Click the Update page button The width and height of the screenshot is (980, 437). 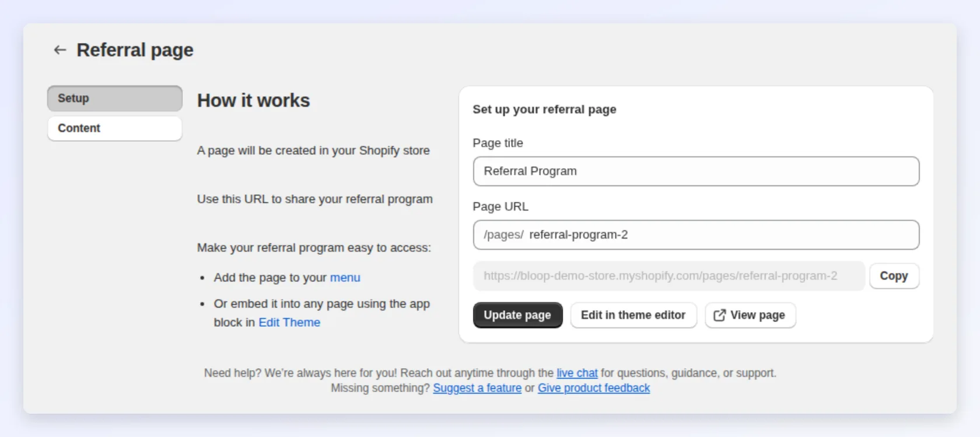517,315
